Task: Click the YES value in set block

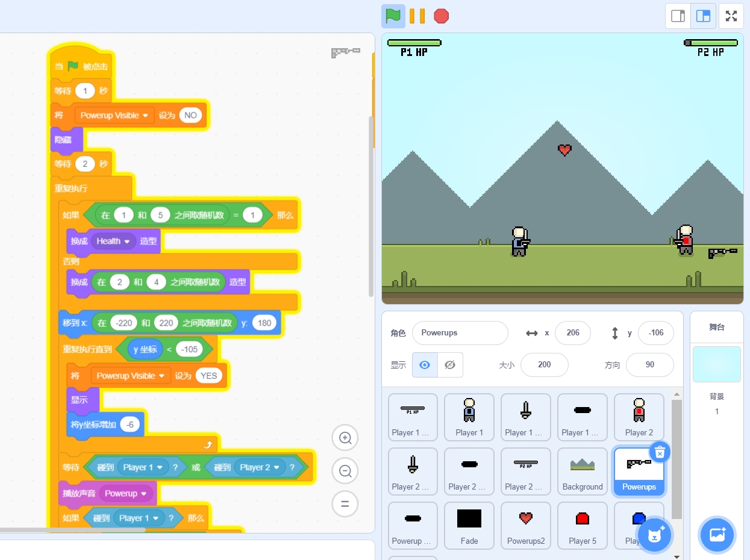Action: 208,376
